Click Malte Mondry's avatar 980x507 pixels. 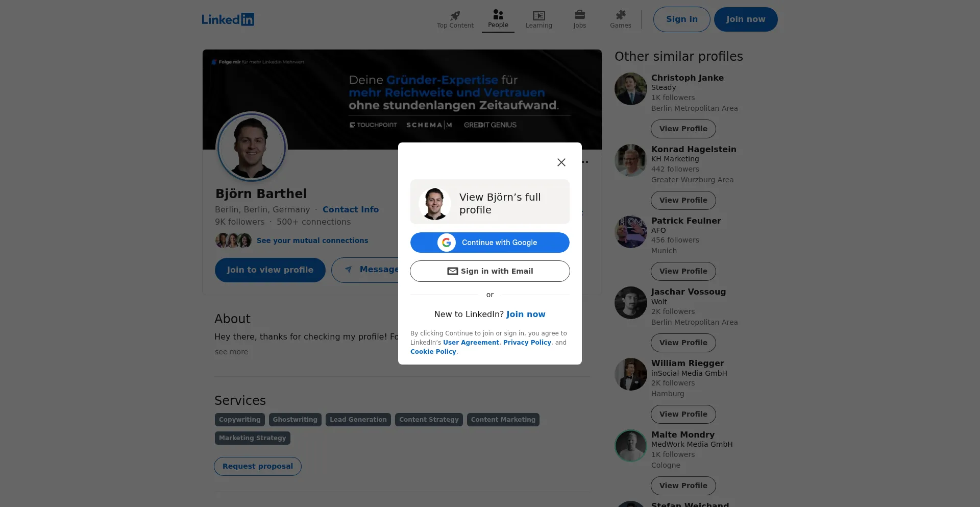[x=631, y=446]
